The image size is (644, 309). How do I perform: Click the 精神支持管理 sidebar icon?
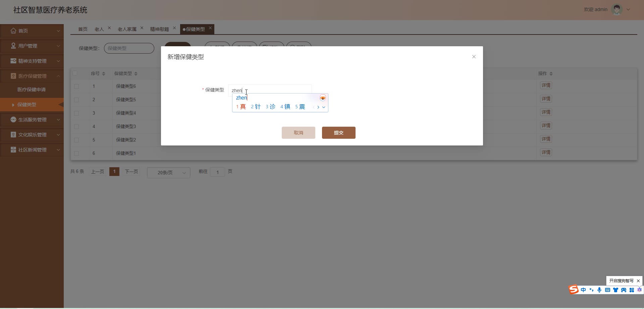[13, 61]
